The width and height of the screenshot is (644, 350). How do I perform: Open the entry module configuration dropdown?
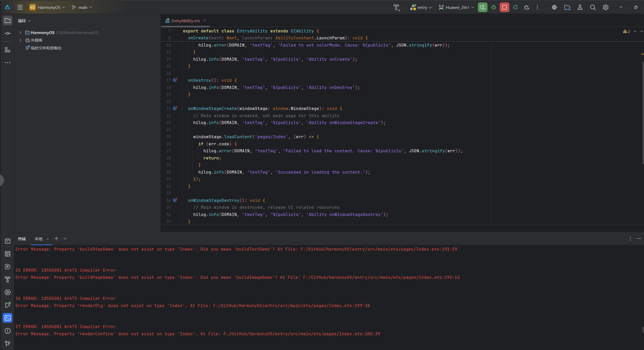(421, 7)
